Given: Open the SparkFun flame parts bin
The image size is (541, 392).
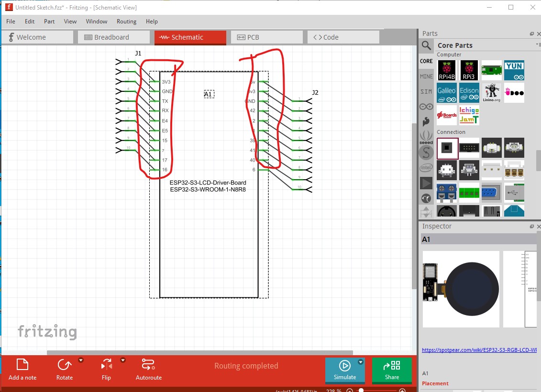Looking at the screenshot, I should (426, 122).
